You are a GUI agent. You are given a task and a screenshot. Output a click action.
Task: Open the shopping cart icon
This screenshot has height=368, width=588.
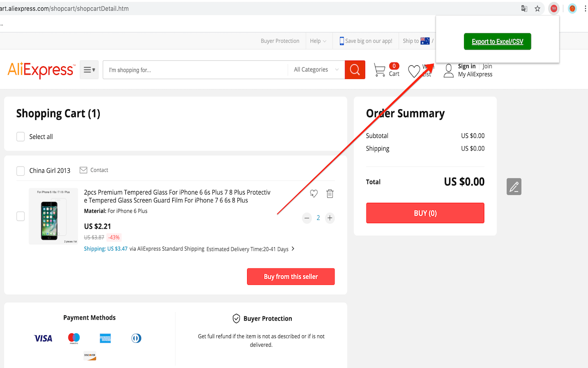point(379,70)
